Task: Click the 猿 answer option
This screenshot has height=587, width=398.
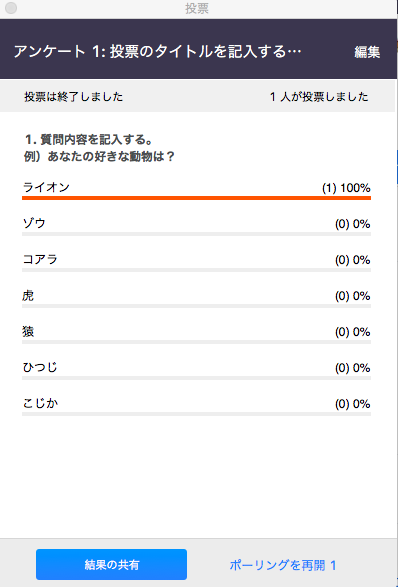Action: click(28, 332)
